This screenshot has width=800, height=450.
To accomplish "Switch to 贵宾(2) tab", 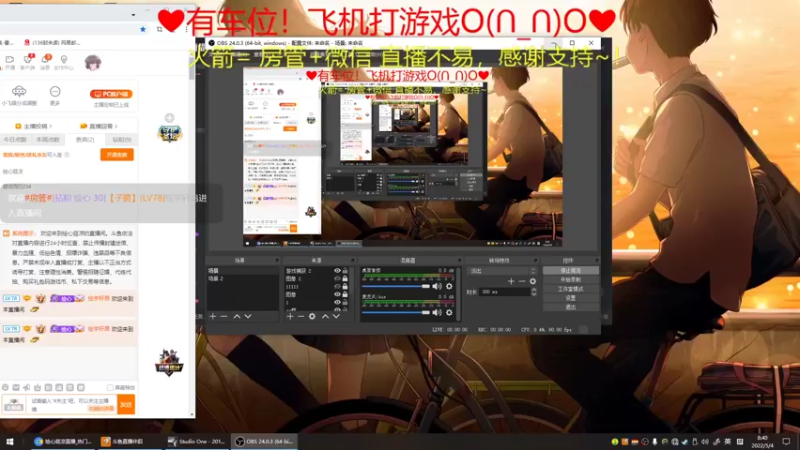I will (85, 140).
